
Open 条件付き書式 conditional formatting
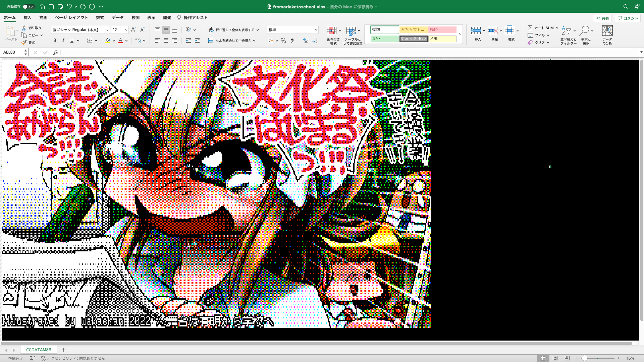click(333, 35)
